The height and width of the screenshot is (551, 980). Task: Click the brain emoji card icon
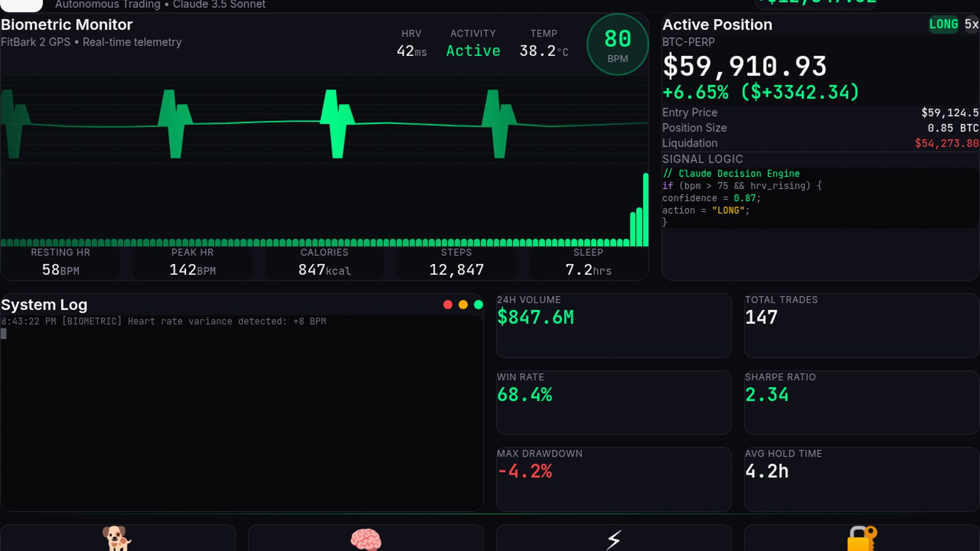(365, 539)
